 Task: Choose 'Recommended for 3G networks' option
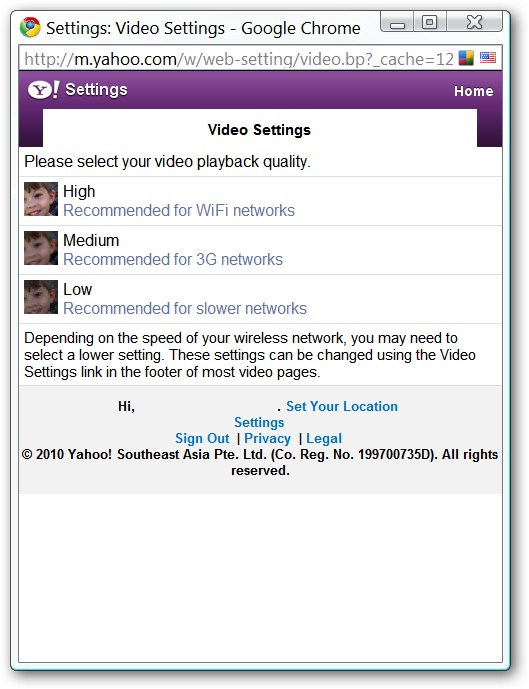pos(173,259)
